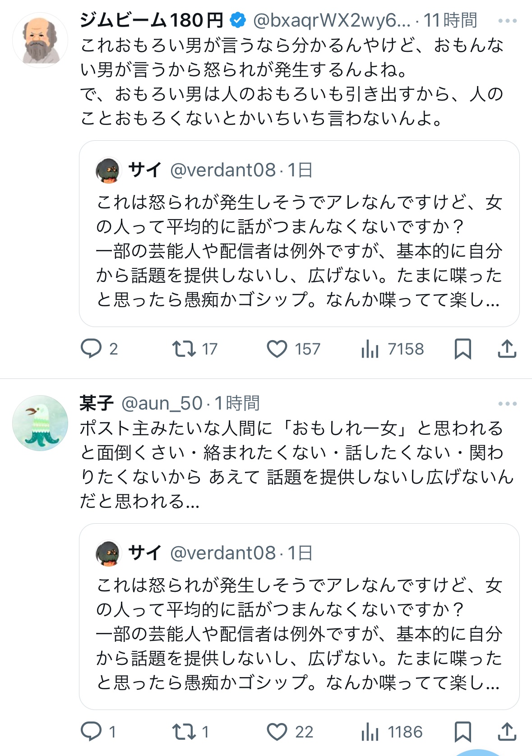Open quoted サイ post in first tweet
This screenshot has height=756, width=532.
point(299,234)
